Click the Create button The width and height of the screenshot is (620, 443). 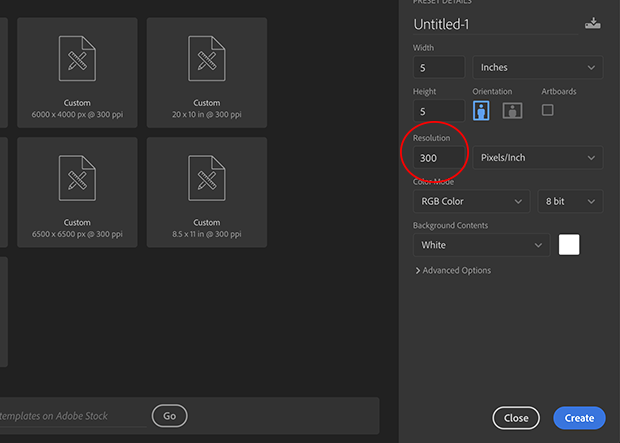[x=579, y=418]
